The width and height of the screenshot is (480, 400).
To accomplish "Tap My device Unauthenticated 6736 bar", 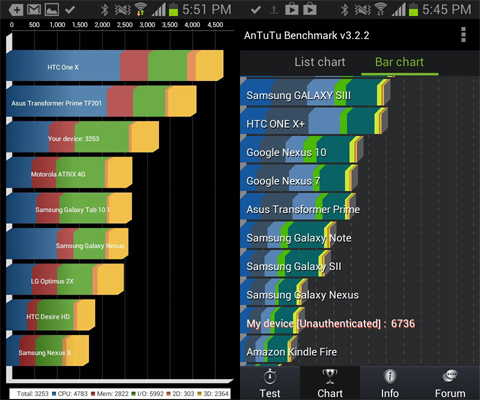I will (x=272, y=321).
